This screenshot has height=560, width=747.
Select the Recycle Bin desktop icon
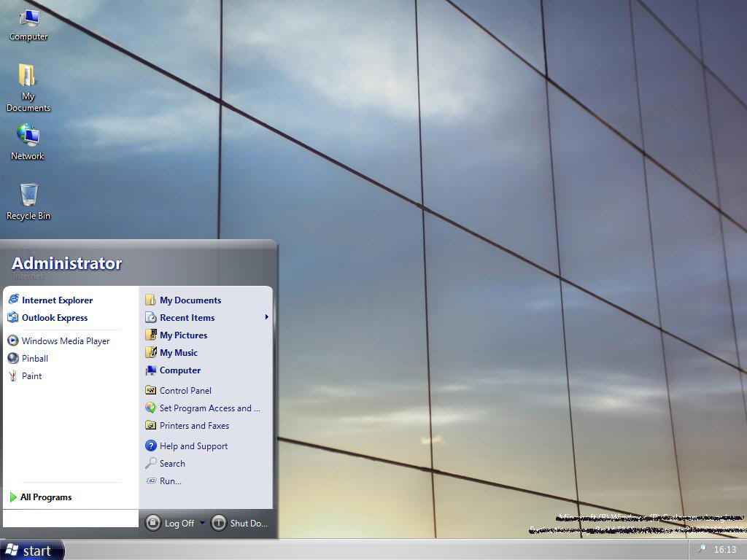[28, 202]
